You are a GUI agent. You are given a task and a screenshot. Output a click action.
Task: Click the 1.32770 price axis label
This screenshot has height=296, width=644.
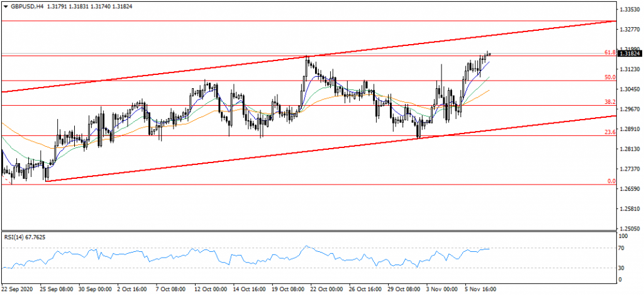coord(630,30)
